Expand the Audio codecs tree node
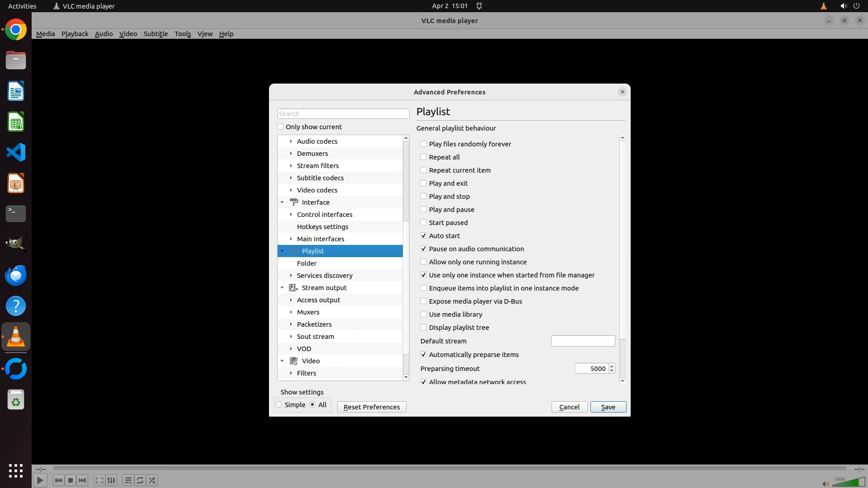This screenshot has height=488, width=868. point(291,141)
